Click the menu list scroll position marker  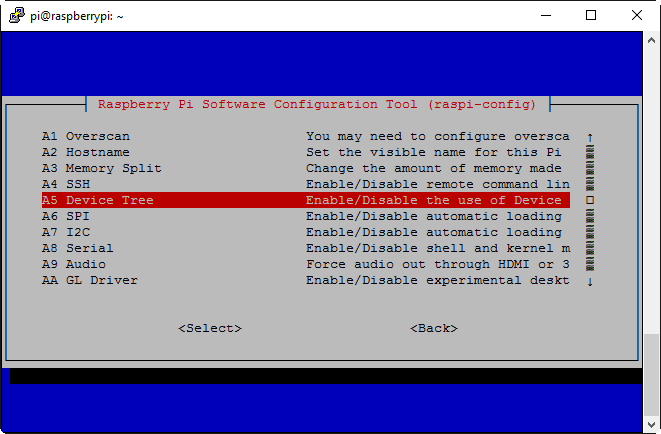point(590,200)
